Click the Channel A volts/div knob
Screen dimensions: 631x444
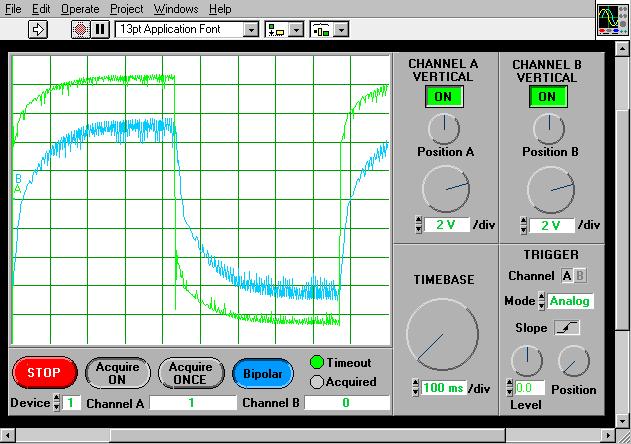point(446,189)
